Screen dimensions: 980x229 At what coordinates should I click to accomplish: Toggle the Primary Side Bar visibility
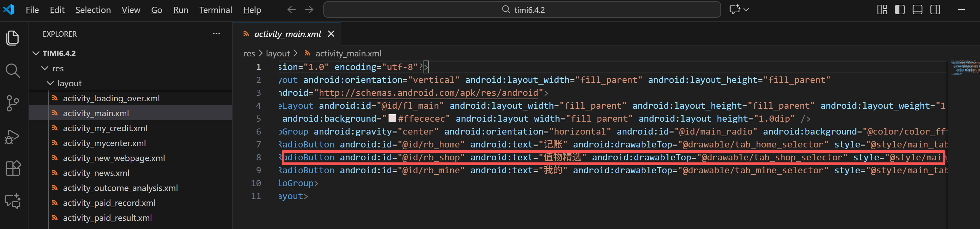coord(900,10)
